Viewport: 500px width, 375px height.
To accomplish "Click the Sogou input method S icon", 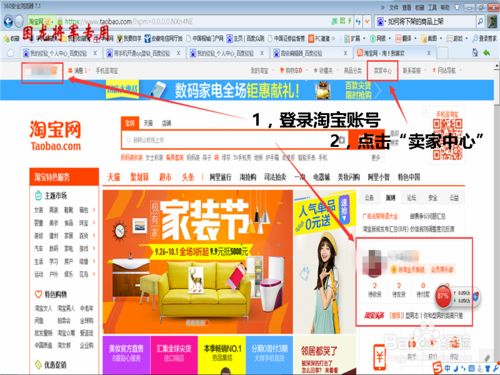I will pos(438,368).
